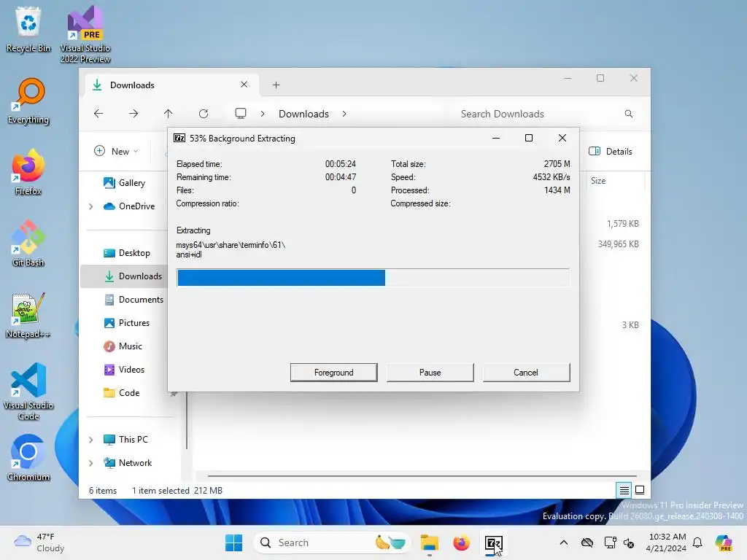Click the Downloads breadcrumb in address bar
Image resolution: width=747 pixels, height=560 pixels.
(x=304, y=114)
